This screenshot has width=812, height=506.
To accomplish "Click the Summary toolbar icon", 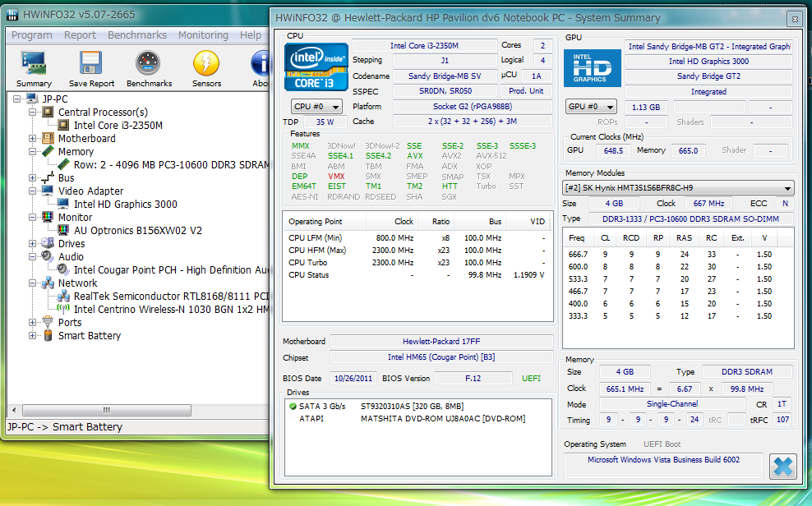I will point(34,65).
